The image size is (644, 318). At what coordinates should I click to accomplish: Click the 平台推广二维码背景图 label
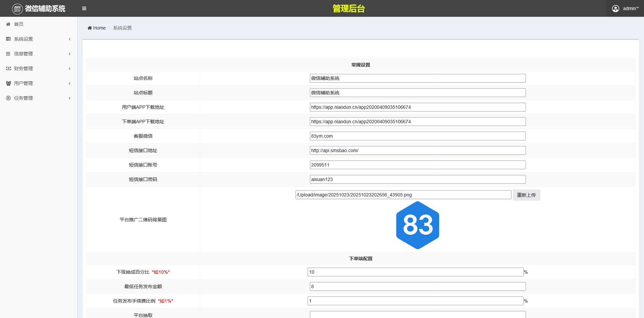143,220
